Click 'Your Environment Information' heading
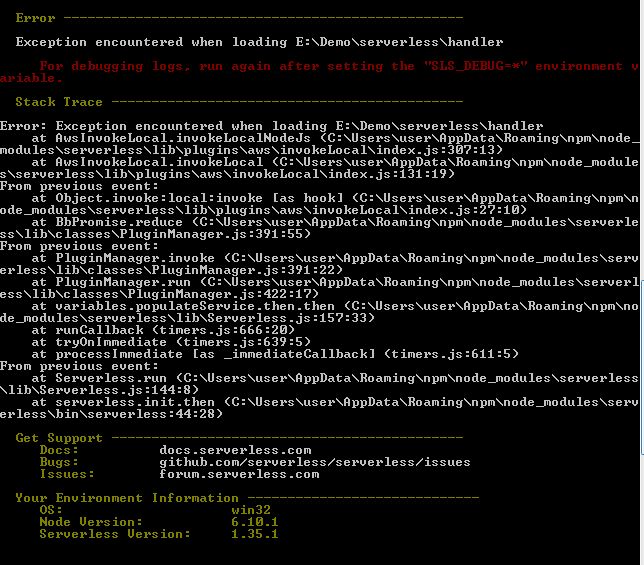This screenshot has width=644, height=565. tap(127, 498)
